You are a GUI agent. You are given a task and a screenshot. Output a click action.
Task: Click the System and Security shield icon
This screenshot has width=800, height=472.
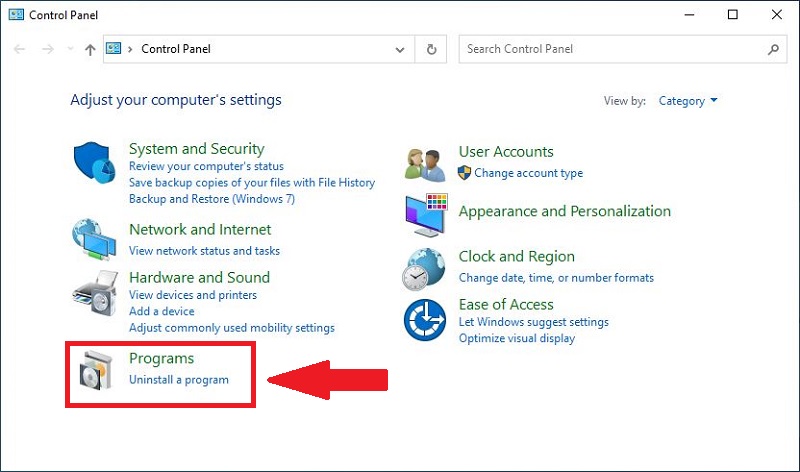96,164
